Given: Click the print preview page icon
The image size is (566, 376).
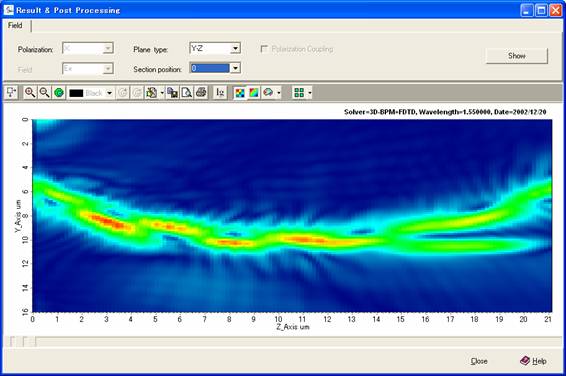Looking at the screenshot, I should click(x=187, y=93).
